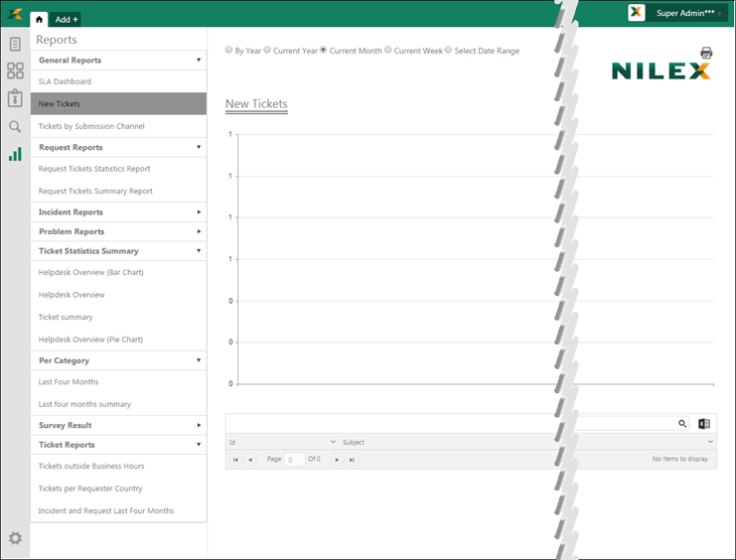Select the By Year radio button
736x560 pixels.
pos(229,50)
